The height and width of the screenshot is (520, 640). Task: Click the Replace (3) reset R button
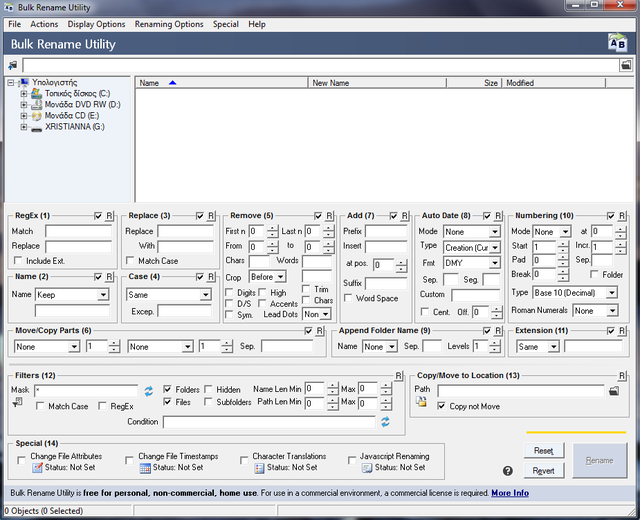click(211, 216)
